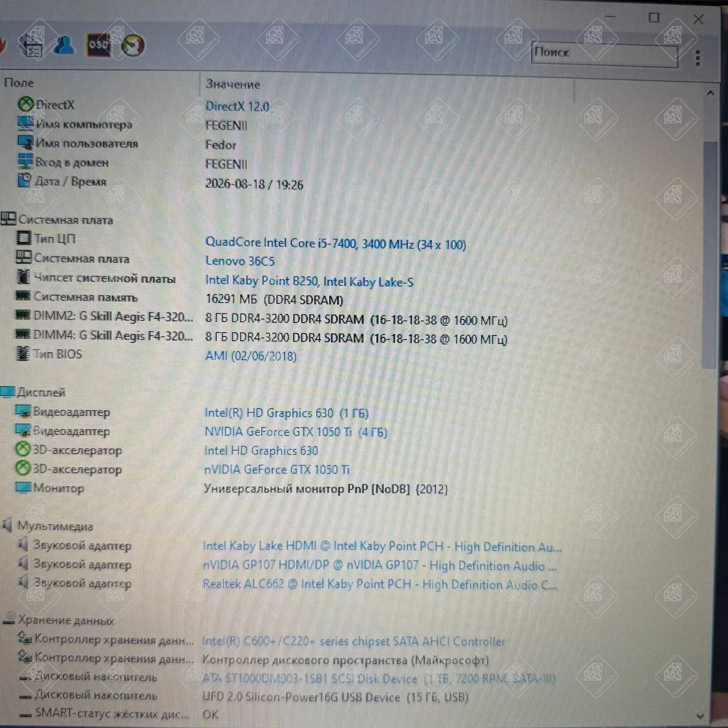Select the date value 2026-08-18 / 19:26

pos(254,184)
